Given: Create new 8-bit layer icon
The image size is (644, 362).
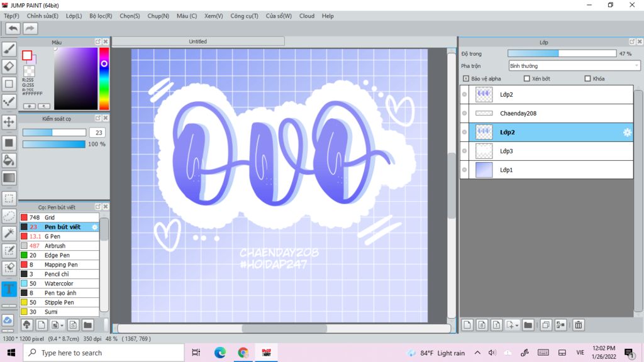Looking at the screenshot, I should [482, 325].
